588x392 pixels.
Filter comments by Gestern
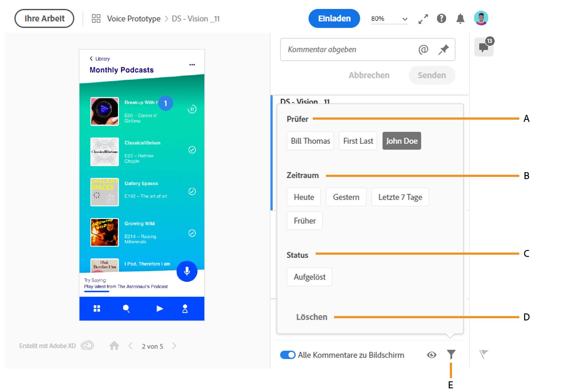(x=346, y=197)
